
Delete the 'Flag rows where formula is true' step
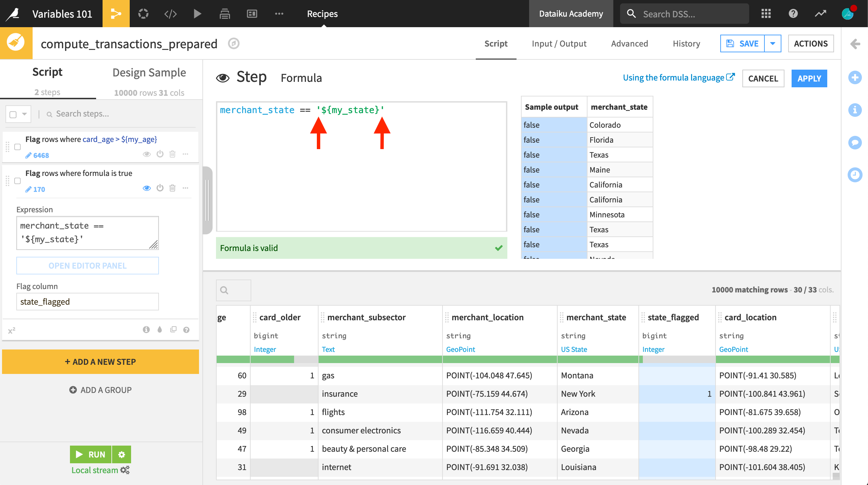coord(172,188)
